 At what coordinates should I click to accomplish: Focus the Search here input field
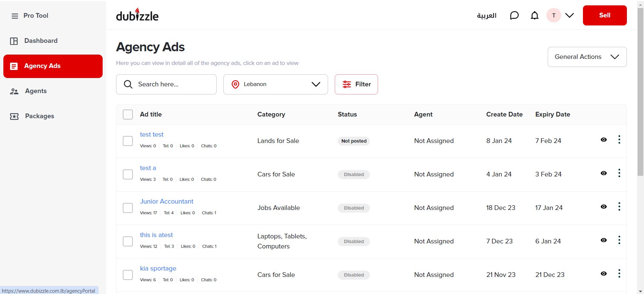tap(166, 84)
